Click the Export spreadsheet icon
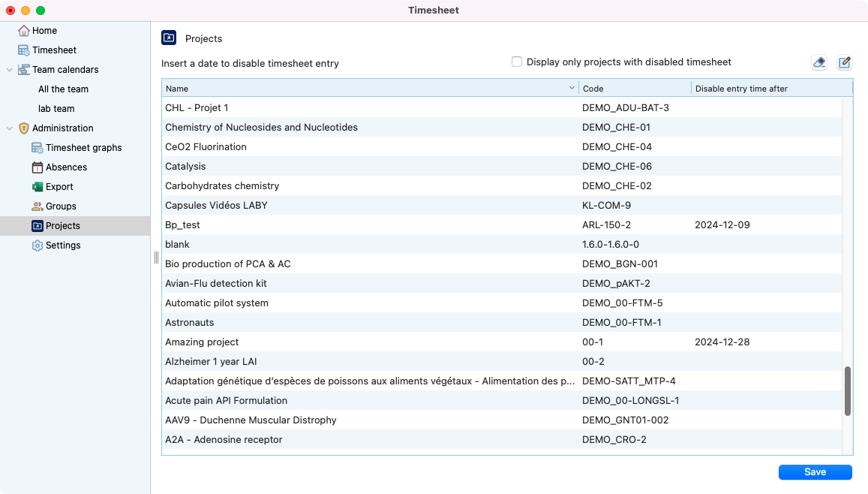 click(37, 187)
